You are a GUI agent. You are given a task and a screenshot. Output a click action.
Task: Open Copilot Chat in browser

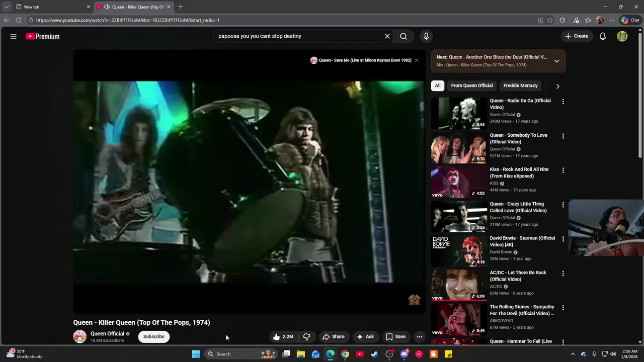point(630,20)
